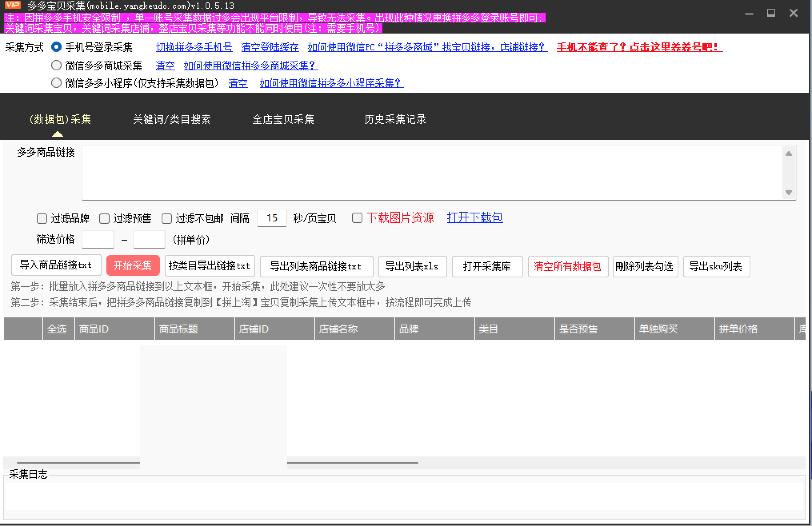Click 打开下载包 link
812x526 pixels.
coord(475,217)
